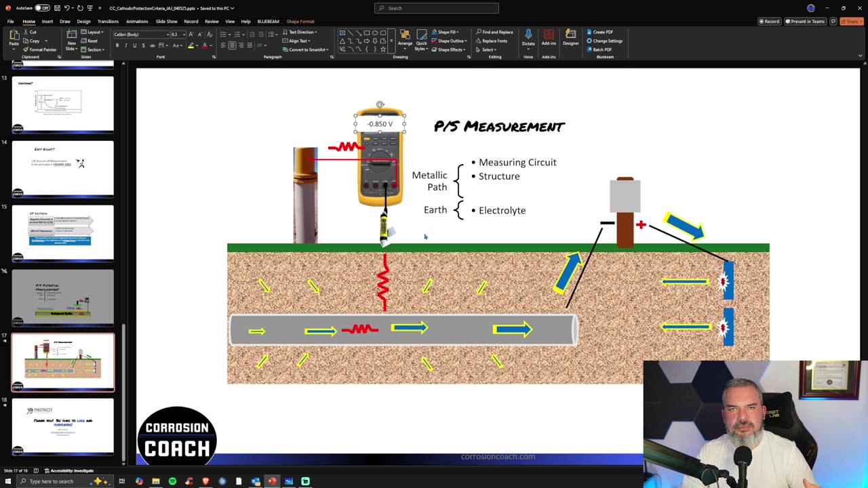Open the BLUEBEAM tab

(x=268, y=22)
